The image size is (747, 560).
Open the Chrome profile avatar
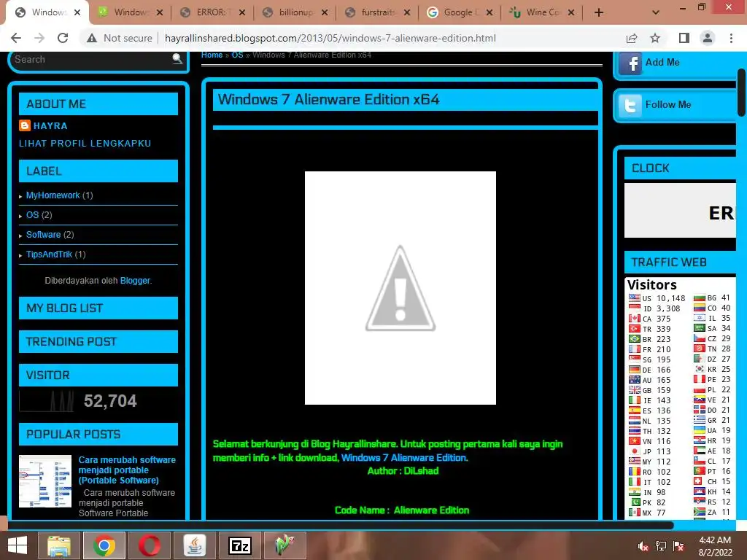tap(708, 38)
